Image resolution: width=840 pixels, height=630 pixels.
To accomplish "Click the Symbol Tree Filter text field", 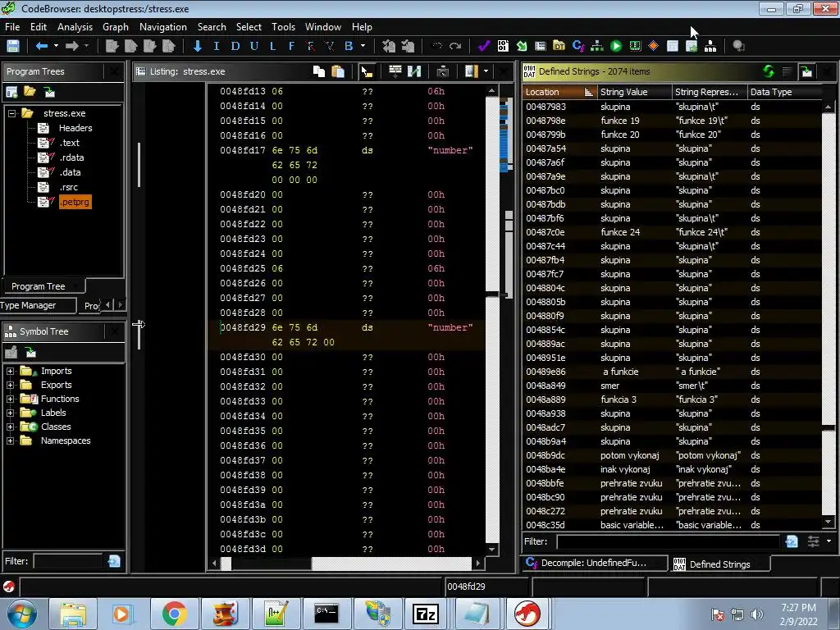I will click(67, 561).
